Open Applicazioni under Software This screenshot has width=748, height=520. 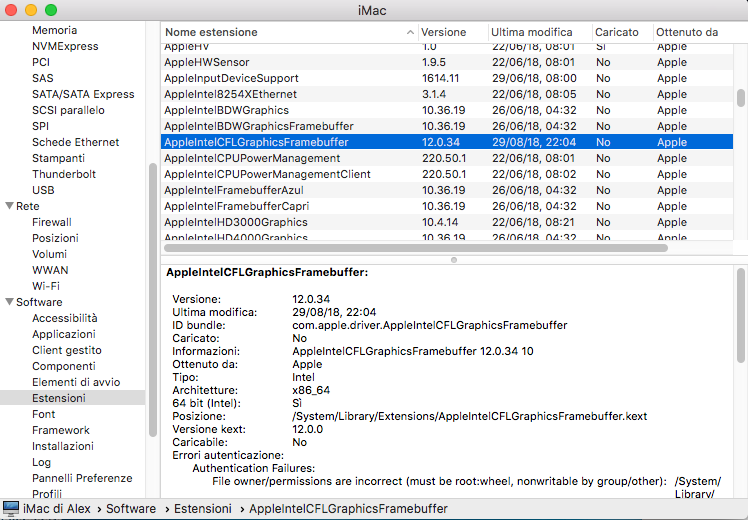click(x=63, y=334)
